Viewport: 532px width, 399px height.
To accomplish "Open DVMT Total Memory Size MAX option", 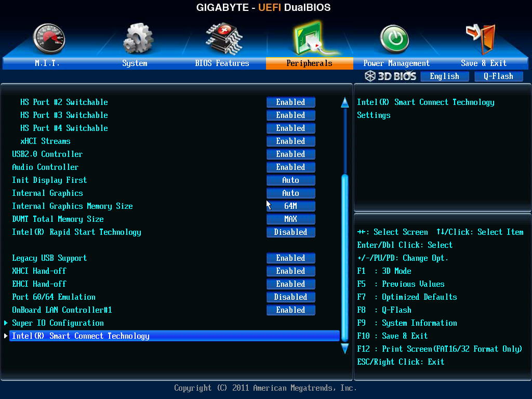I will click(291, 219).
